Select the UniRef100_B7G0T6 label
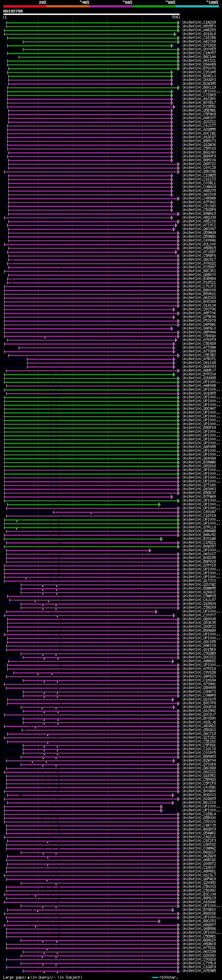This screenshot has height=980, width=222. pos(199,68)
